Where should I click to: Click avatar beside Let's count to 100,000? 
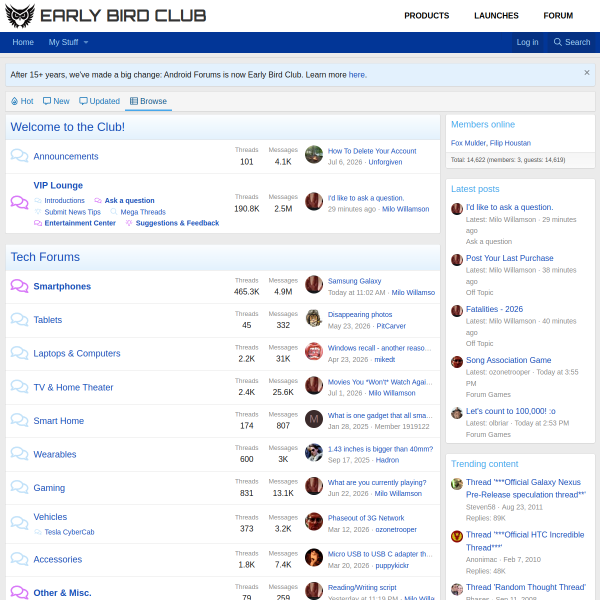pos(457,413)
